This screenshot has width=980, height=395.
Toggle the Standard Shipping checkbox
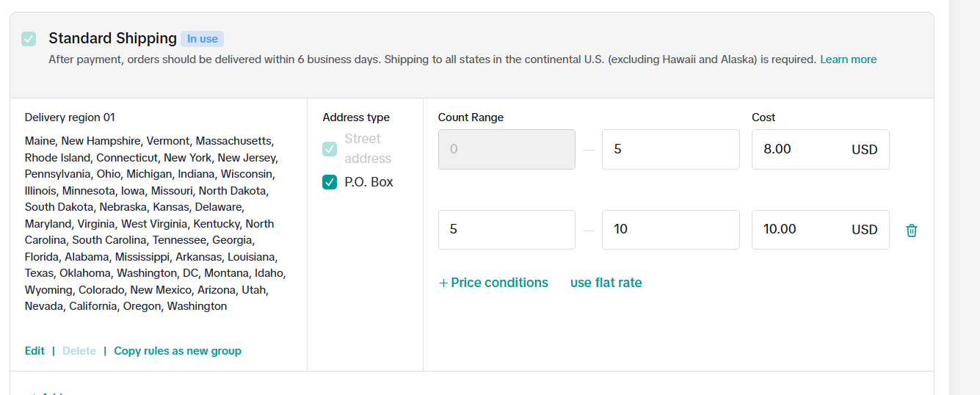point(29,39)
